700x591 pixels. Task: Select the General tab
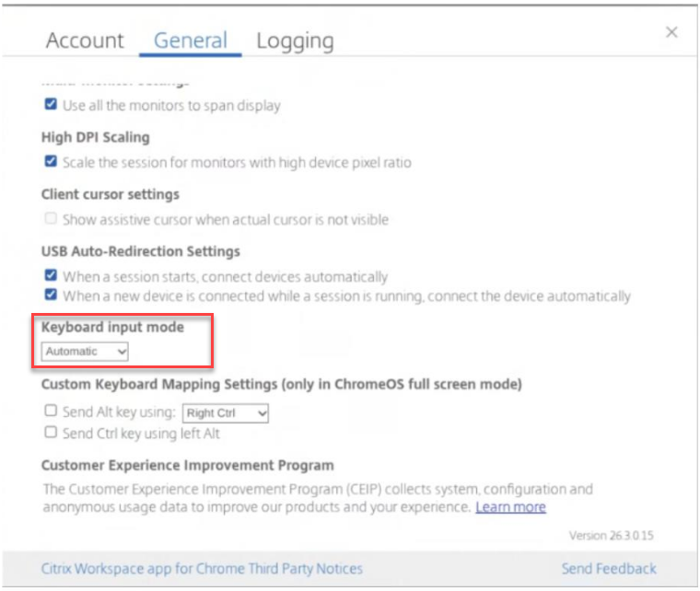pos(191,41)
